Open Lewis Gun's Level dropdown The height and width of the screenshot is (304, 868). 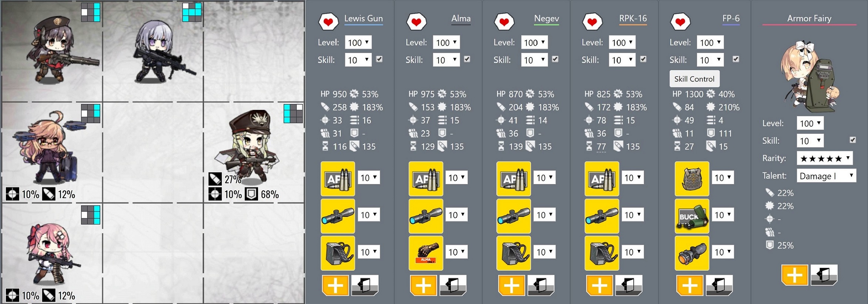pos(358,42)
